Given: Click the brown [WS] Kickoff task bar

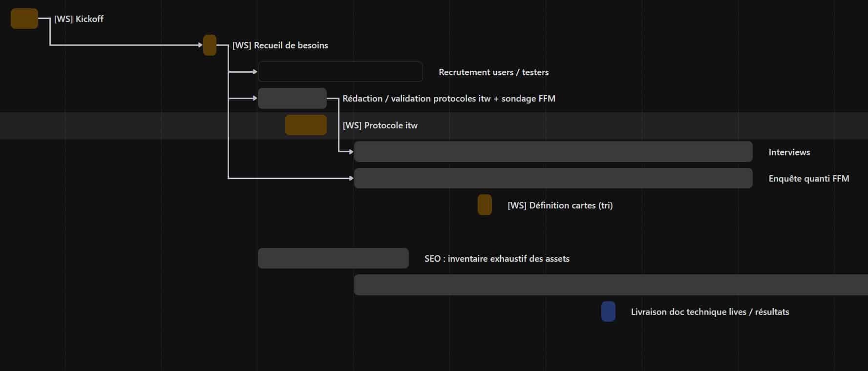Looking at the screenshot, I should [24, 19].
